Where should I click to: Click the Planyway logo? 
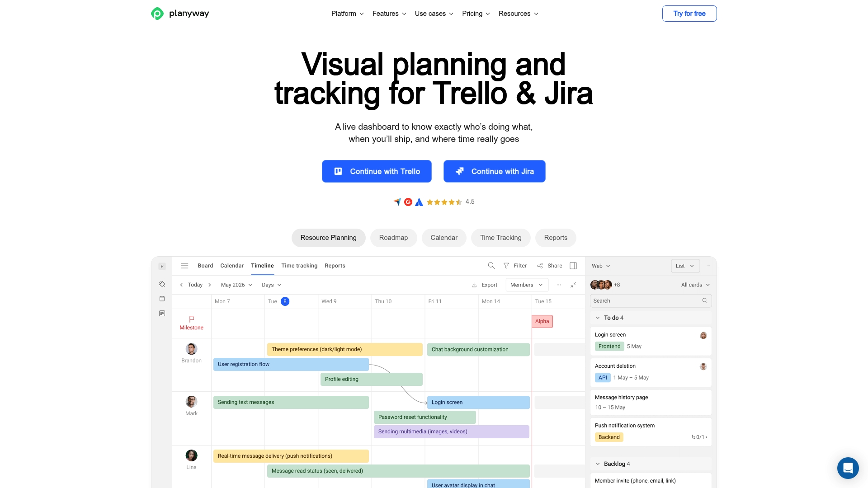coord(179,14)
